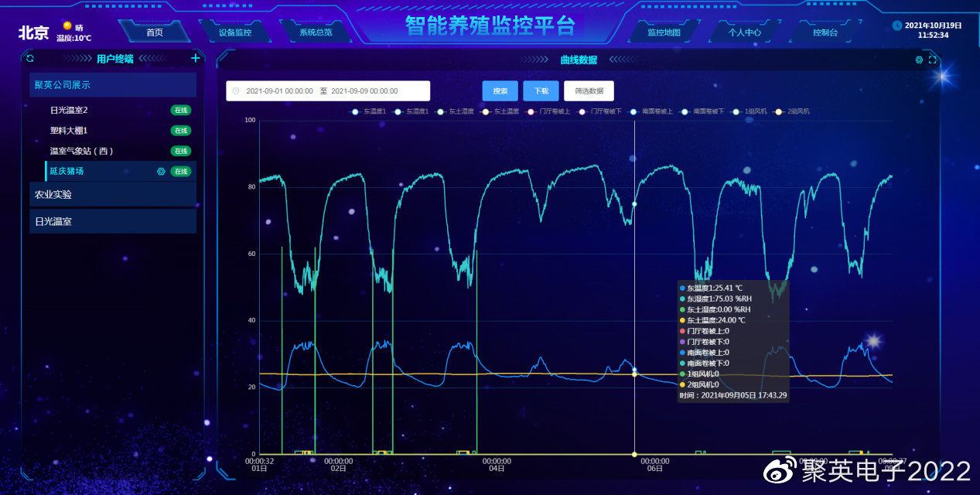980x495 pixels.
Task: Refresh the 用户终端 device list
Action: 30,58
